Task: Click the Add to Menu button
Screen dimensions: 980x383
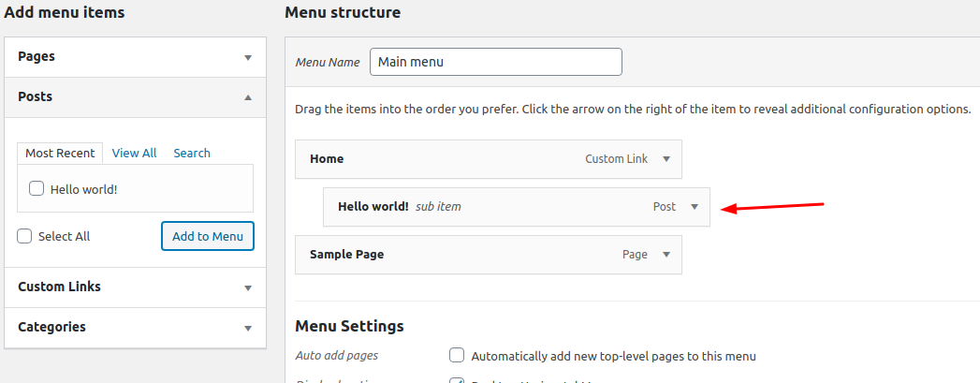Action: click(208, 236)
